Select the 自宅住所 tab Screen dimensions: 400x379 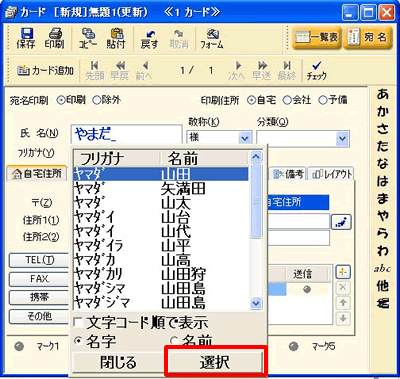[37, 173]
